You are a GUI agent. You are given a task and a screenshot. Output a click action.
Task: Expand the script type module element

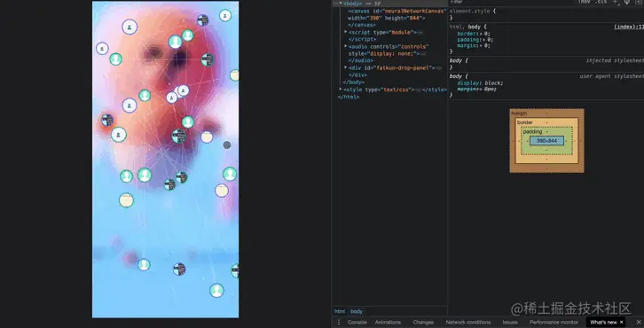[346, 32]
